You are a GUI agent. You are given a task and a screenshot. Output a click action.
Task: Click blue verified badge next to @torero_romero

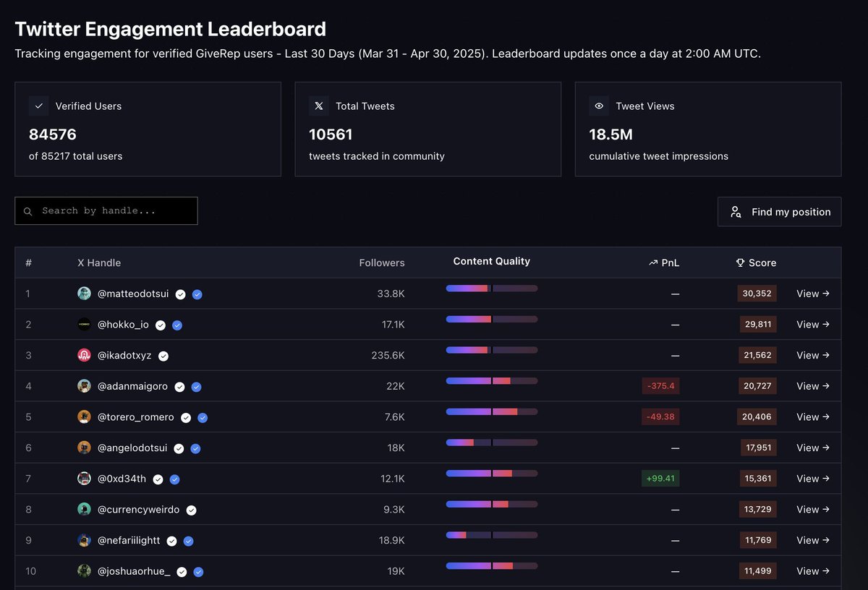click(x=203, y=417)
